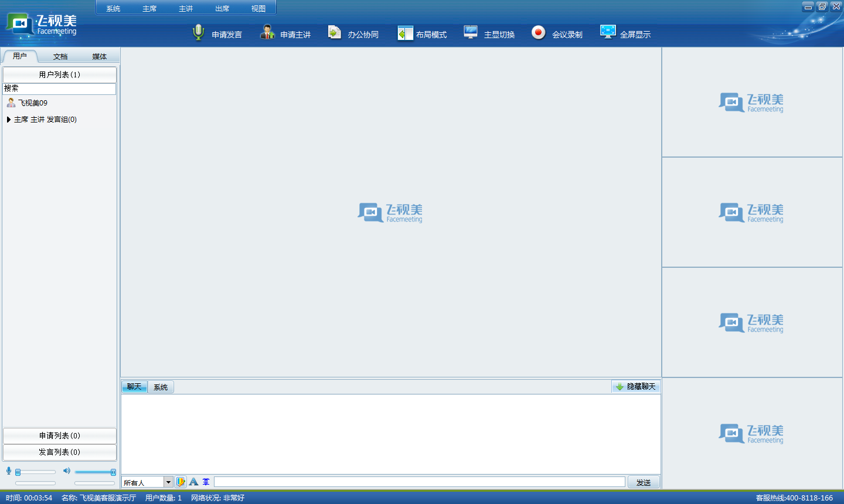Viewport: 844px width, 504px height.
Task: Open the 系统 menu in the top menu bar
Action: pyautogui.click(x=113, y=9)
